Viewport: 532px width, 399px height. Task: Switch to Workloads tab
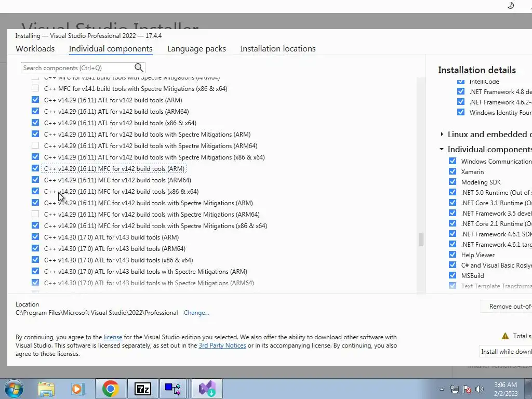[35, 48]
